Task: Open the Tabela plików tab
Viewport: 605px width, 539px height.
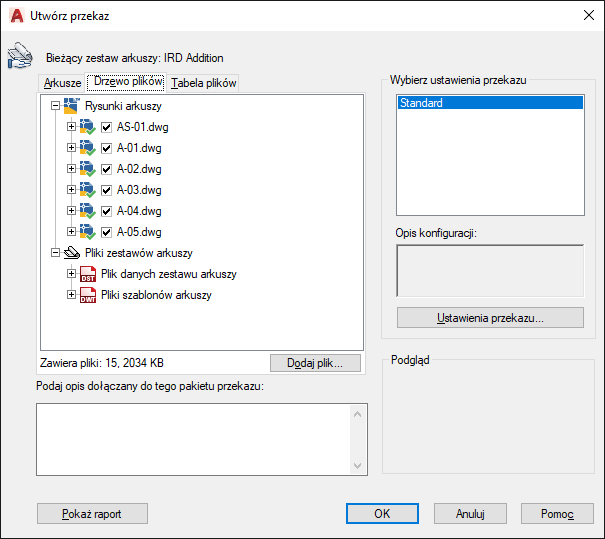Action: click(x=203, y=83)
